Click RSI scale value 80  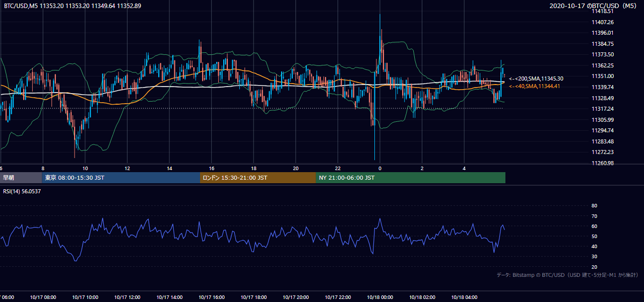(x=594, y=206)
